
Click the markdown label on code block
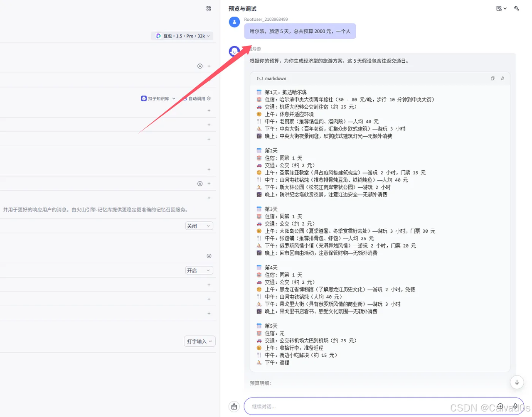coord(276,78)
